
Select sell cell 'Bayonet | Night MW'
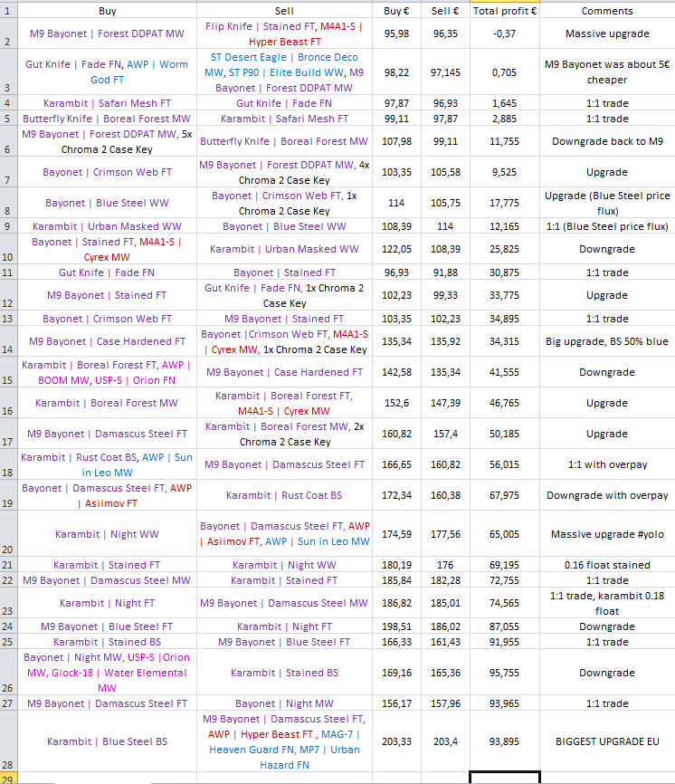284,703
